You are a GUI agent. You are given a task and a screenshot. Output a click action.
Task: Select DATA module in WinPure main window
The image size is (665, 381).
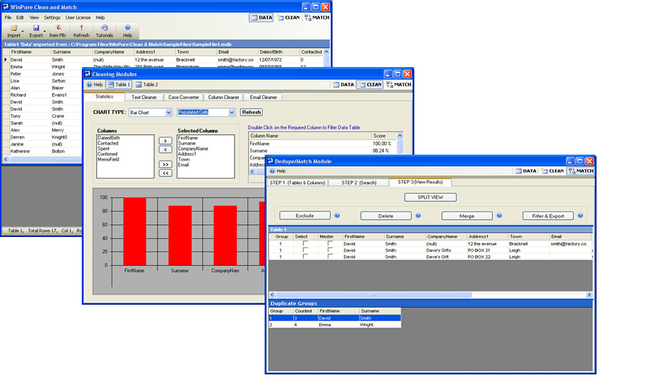click(x=261, y=18)
